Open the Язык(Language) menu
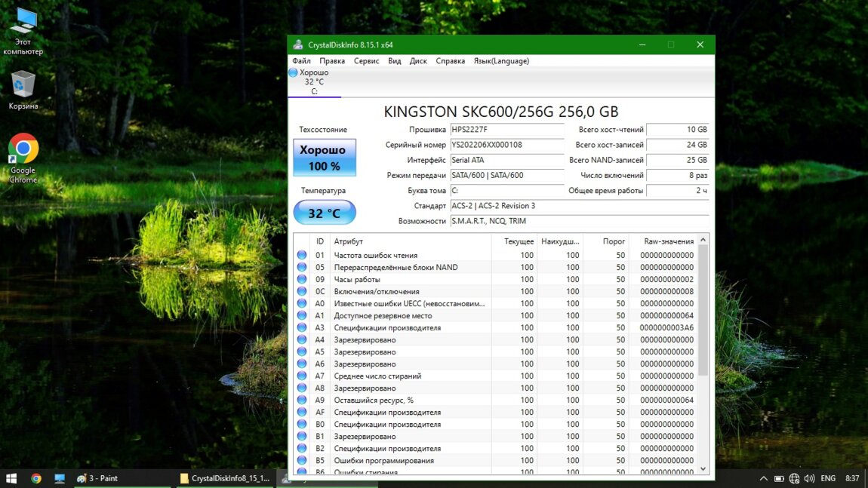The width and height of the screenshot is (868, 488). tap(501, 61)
